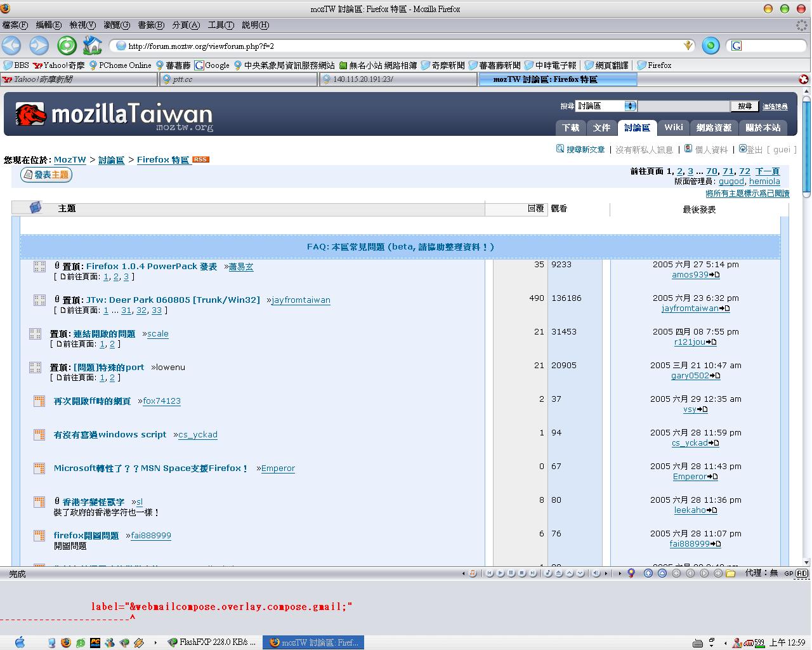Stop the status bar music player
The height and width of the screenshot is (650, 812).
pyautogui.click(x=522, y=573)
